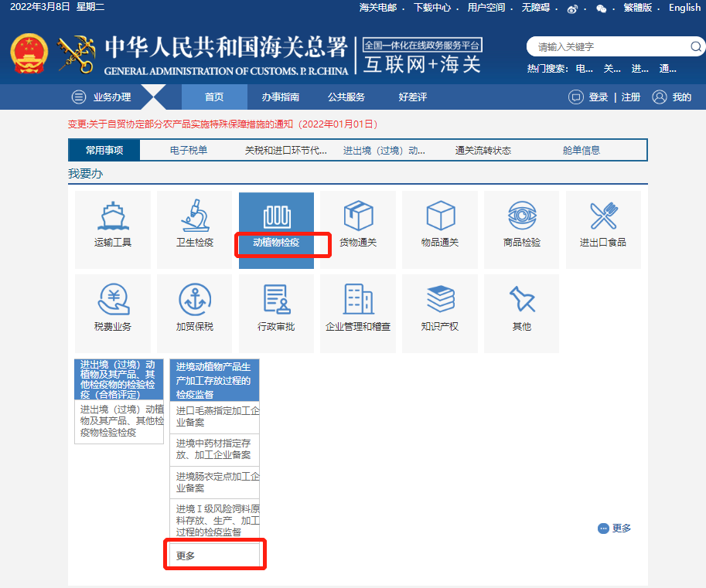Select the 舱单信息 tab

(582, 151)
